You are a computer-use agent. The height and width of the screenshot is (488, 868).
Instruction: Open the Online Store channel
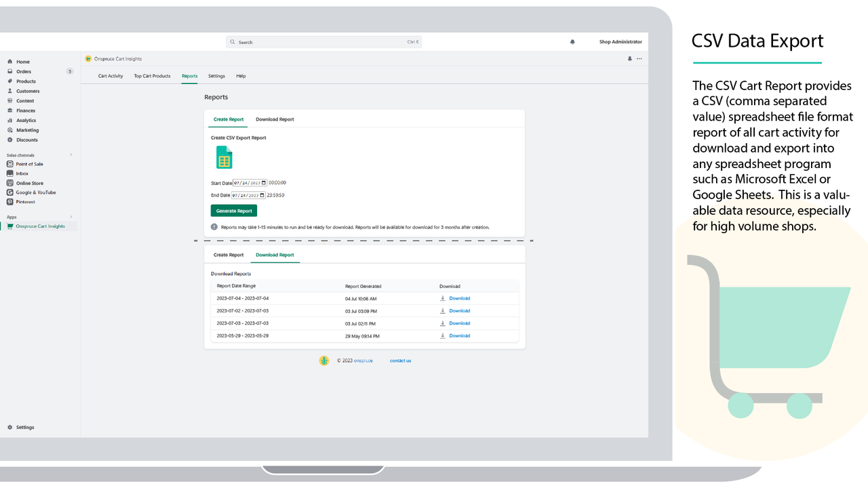click(29, 183)
